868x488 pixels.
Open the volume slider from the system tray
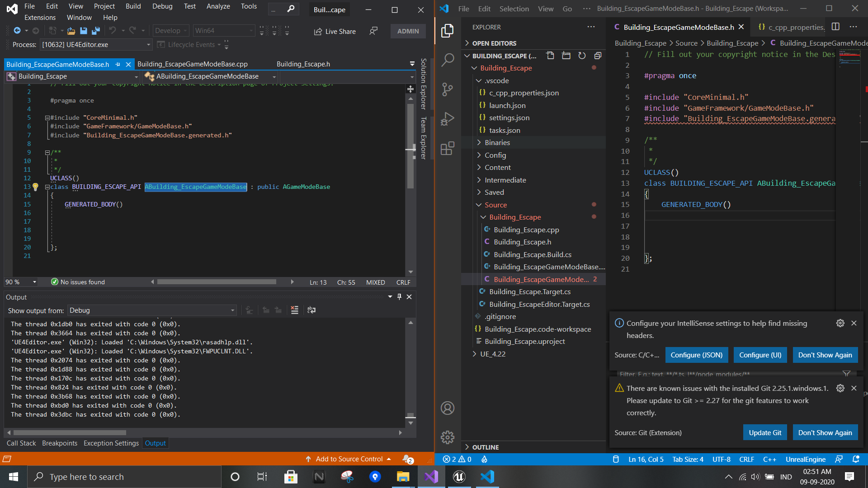click(x=755, y=477)
